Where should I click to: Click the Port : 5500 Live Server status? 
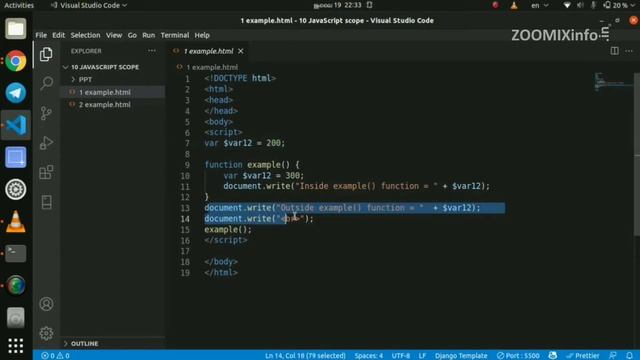[x=518, y=356]
